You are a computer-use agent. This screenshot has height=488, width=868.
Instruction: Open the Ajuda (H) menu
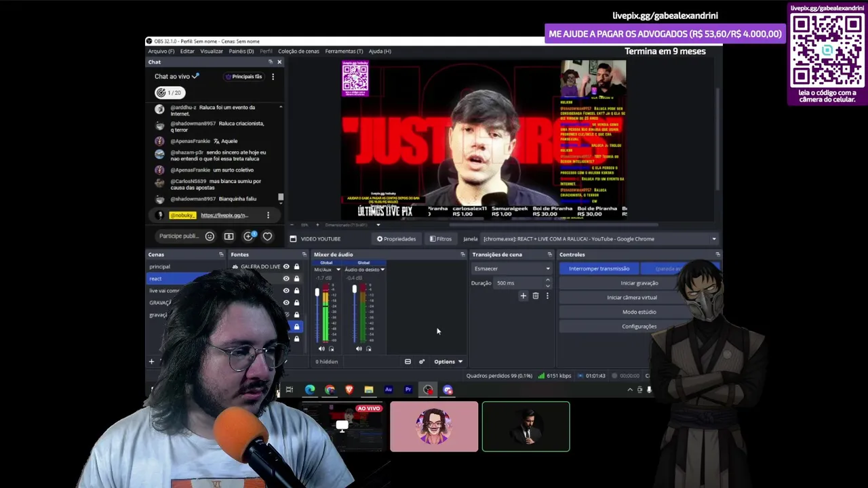[380, 51]
